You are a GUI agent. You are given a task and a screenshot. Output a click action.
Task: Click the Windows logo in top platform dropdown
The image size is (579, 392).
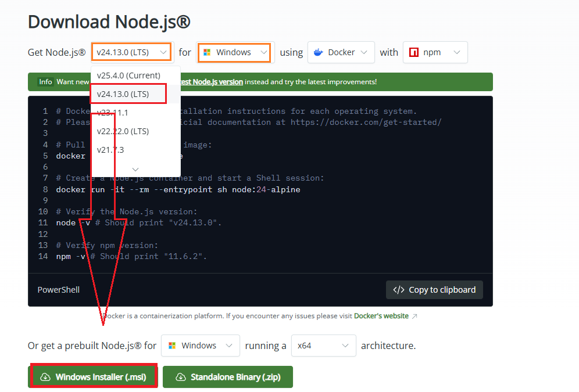[x=207, y=52]
